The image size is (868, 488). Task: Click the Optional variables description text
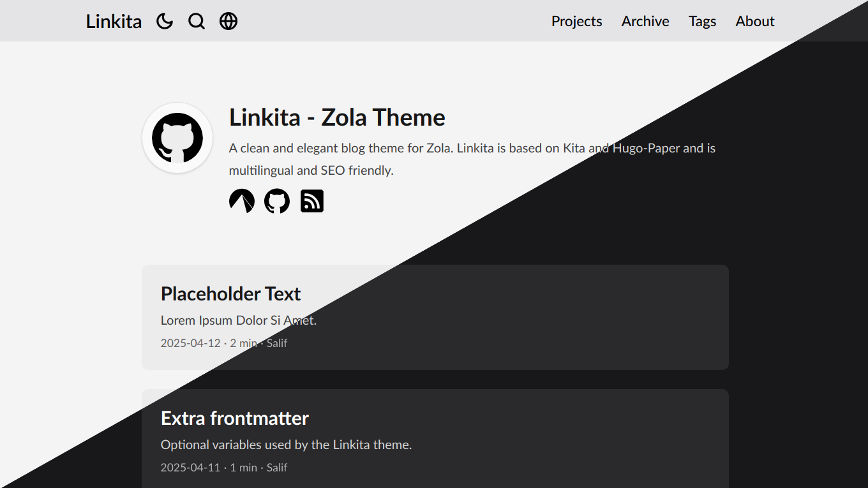[286, 445]
